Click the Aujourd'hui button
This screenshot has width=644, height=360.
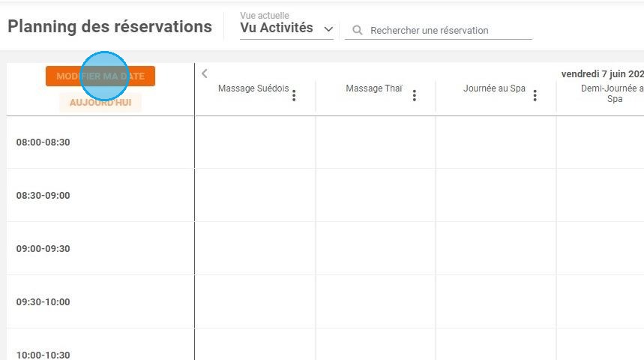pyautogui.click(x=100, y=102)
